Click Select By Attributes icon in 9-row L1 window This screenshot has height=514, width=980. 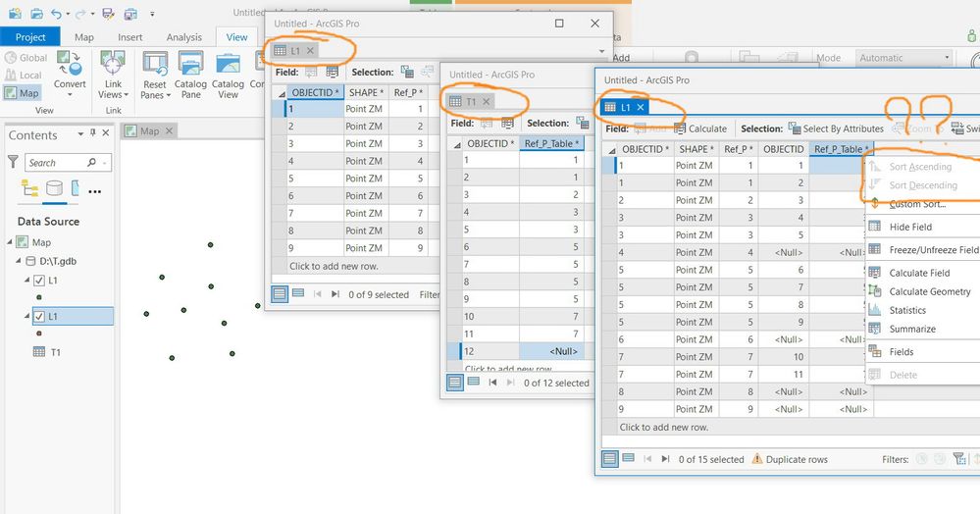[x=407, y=72]
